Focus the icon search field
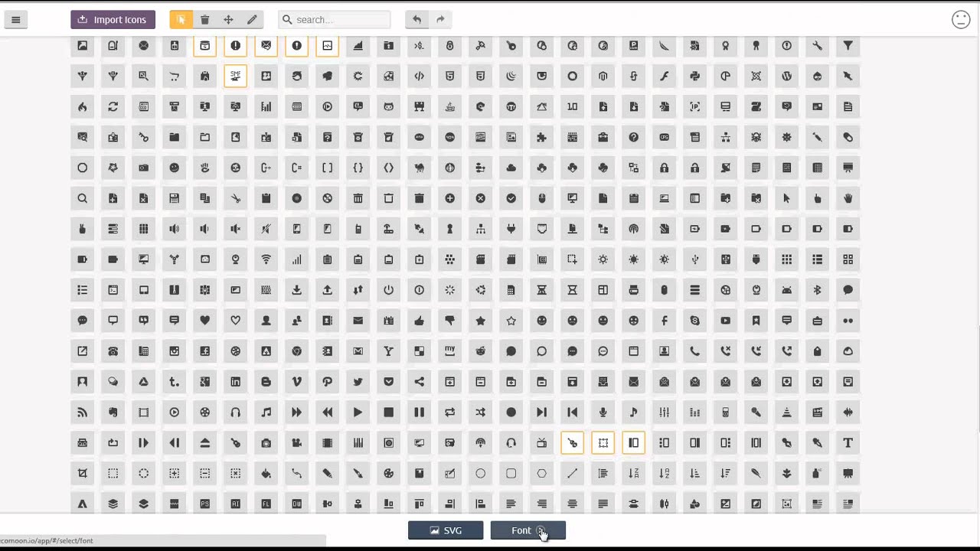This screenshot has width=980, height=551. click(x=335, y=20)
